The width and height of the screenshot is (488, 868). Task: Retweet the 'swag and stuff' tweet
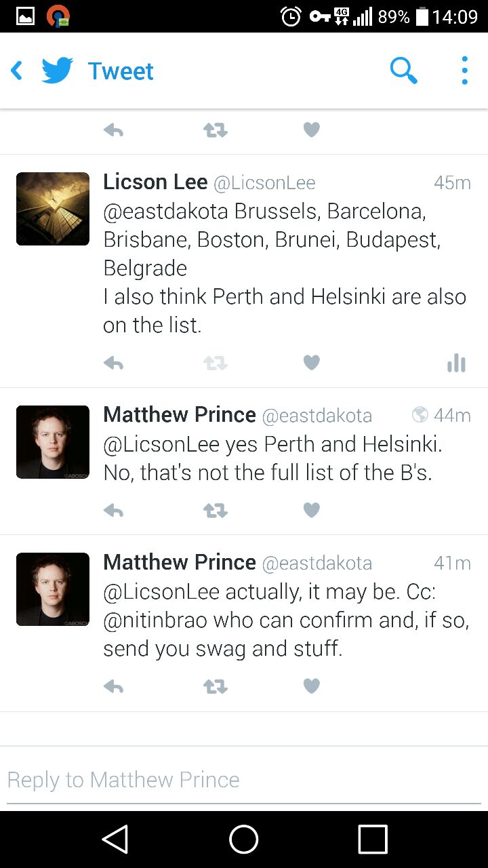point(216,686)
